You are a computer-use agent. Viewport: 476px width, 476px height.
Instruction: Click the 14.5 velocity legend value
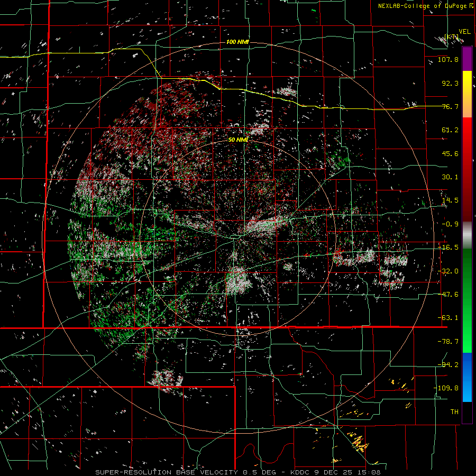coord(450,200)
